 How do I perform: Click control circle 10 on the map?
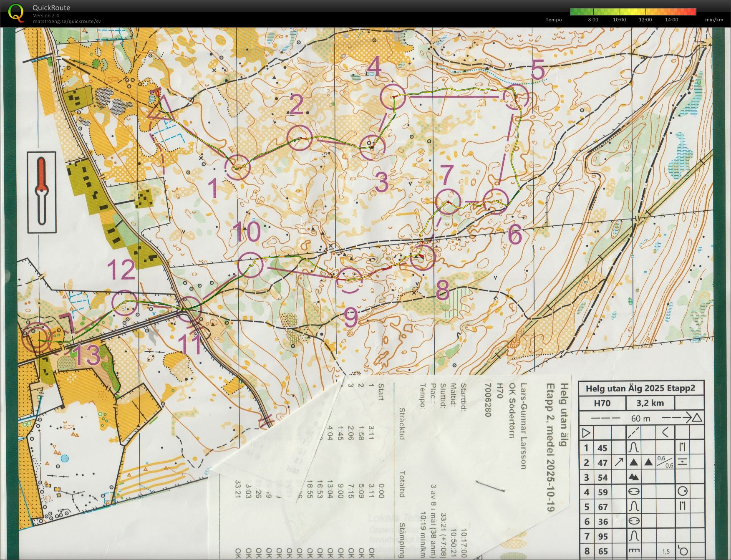(x=251, y=265)
